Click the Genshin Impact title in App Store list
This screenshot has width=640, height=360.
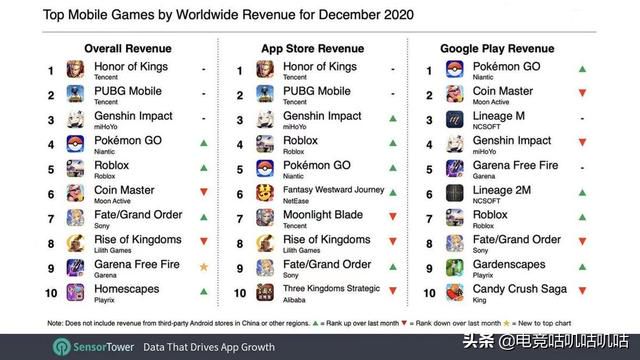(x=322, y=116)
